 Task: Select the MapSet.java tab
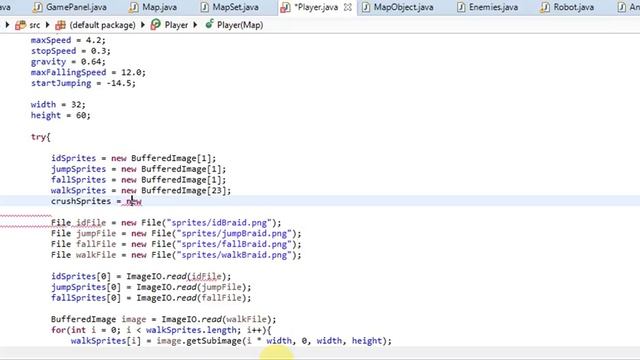pyautogui.click(x=236, y=7)
